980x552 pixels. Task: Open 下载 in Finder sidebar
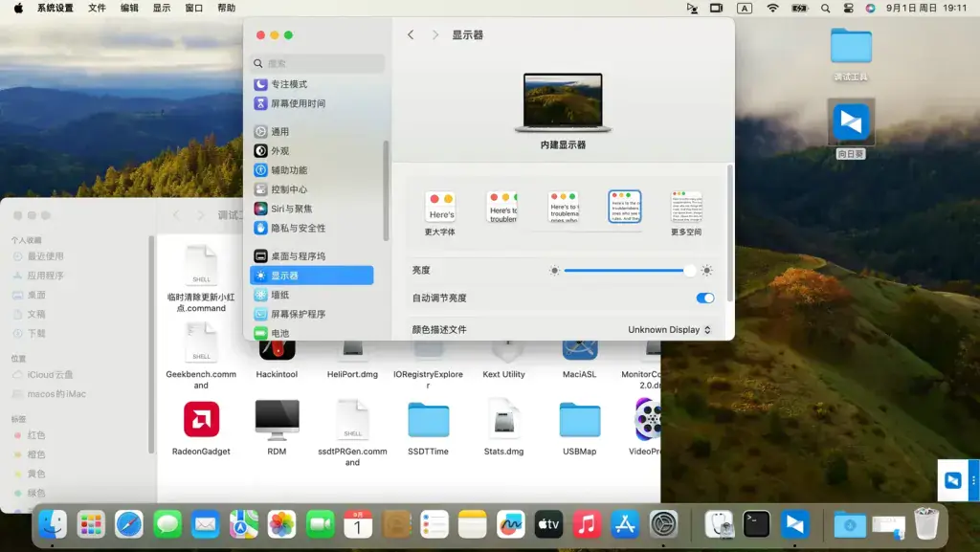[x=30, y=334]
